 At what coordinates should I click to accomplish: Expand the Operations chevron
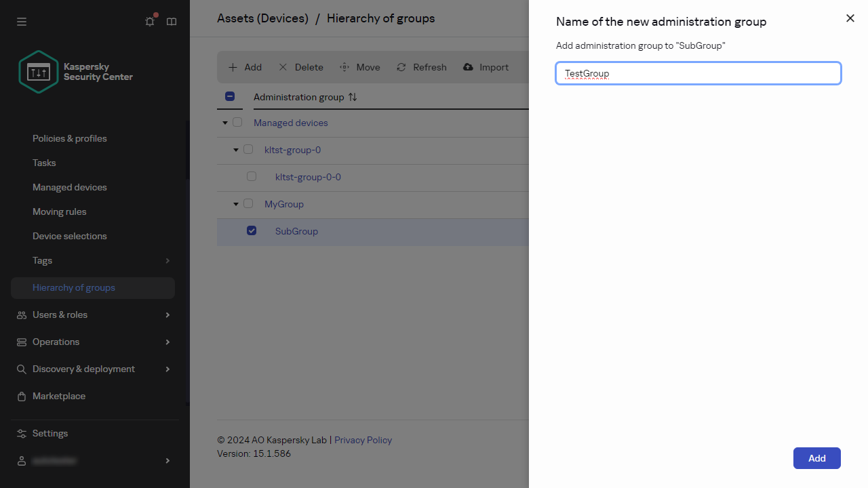coord(167,342)
